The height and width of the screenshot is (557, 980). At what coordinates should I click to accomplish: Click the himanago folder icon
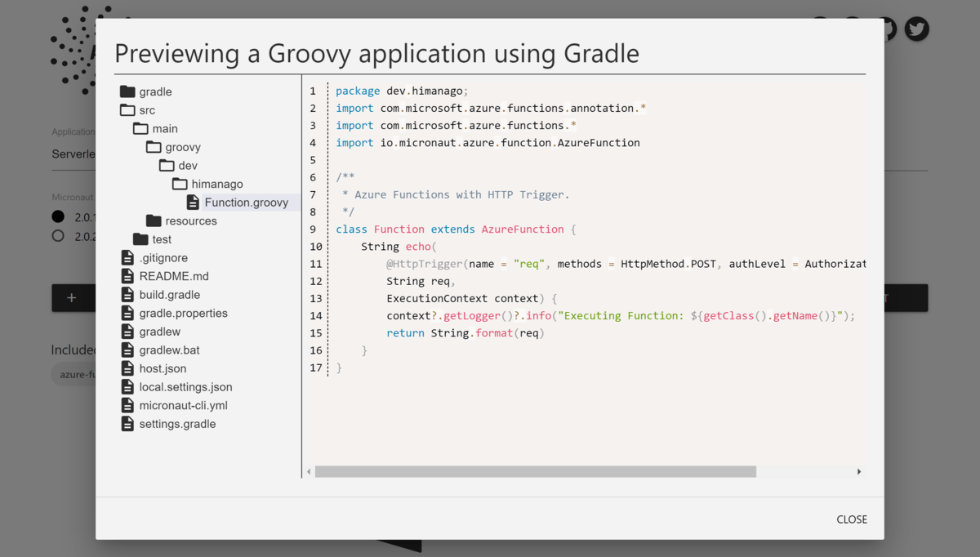tap(180, 184)
